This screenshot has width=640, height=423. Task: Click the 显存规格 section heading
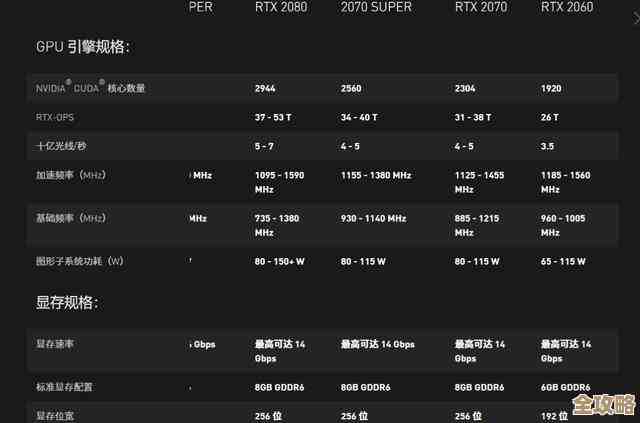pyautogui.click(x=67, y=302)
